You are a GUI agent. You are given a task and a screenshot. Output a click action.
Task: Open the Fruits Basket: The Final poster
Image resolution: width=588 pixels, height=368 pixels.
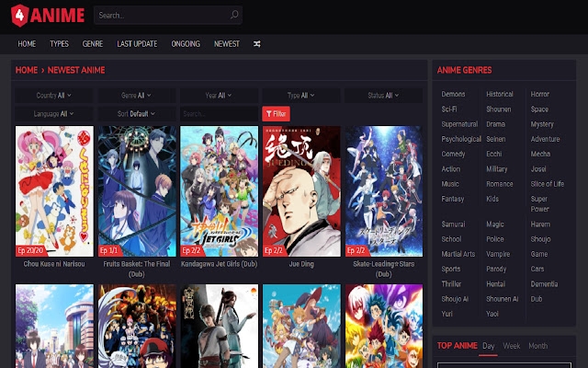pos(136,190)
